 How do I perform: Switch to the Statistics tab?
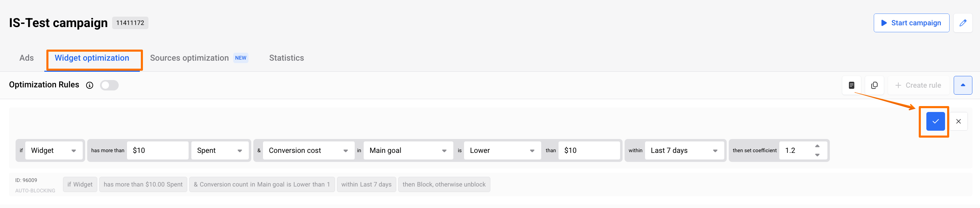[286, 58]
